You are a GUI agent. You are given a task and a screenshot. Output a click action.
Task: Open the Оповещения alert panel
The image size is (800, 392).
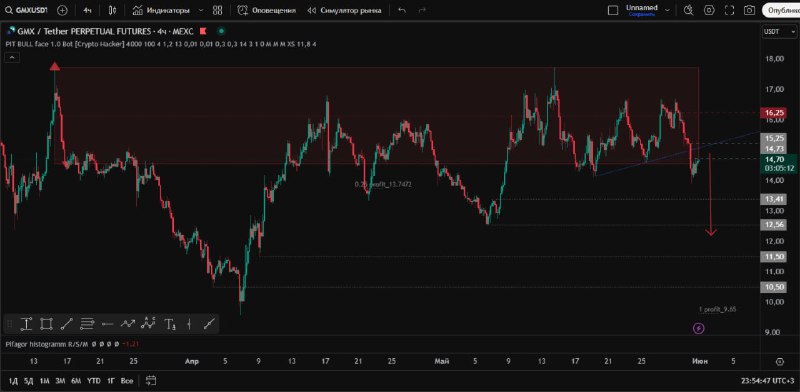click(267, 10)
